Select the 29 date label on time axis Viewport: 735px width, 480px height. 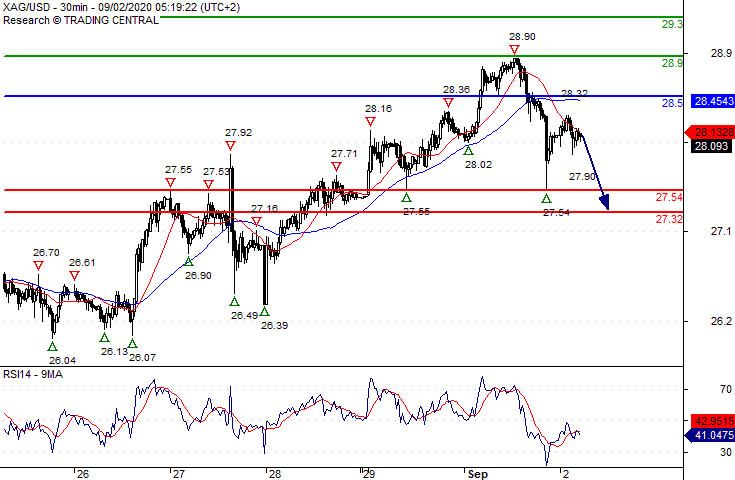click(x=369, y=474)
